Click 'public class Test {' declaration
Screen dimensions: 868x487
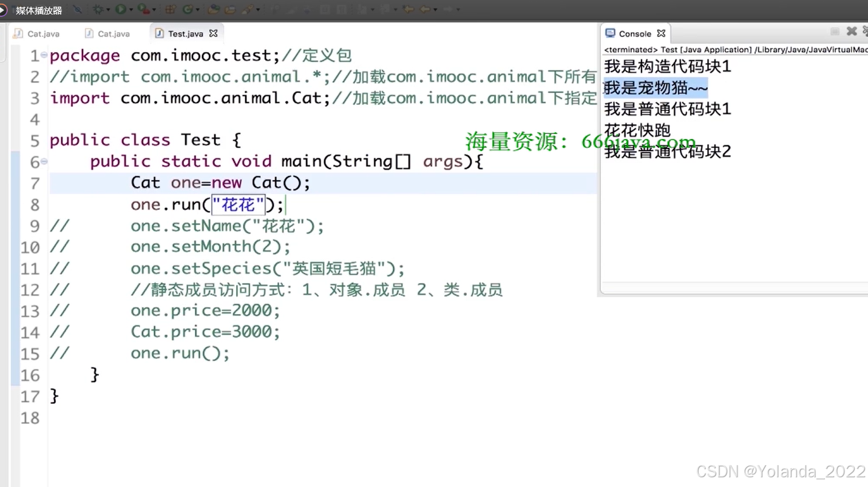point(145,140)
